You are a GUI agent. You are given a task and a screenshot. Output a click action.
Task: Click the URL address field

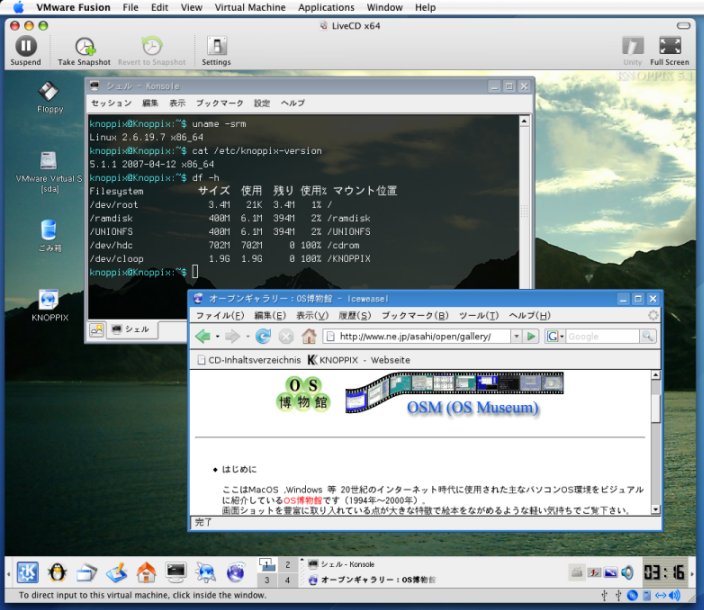click(x=417, y=336)
